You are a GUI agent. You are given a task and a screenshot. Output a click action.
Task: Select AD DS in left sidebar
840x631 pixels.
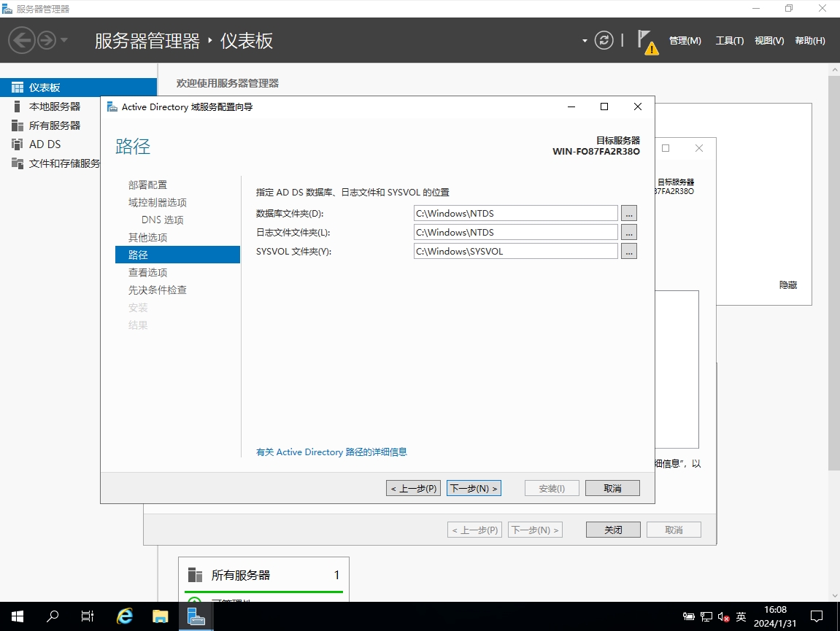pyautogui.click(x=45, y=144)
